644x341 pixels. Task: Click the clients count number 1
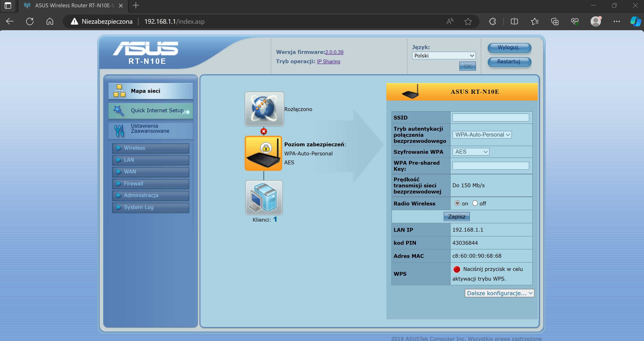[x=275, y=219]
